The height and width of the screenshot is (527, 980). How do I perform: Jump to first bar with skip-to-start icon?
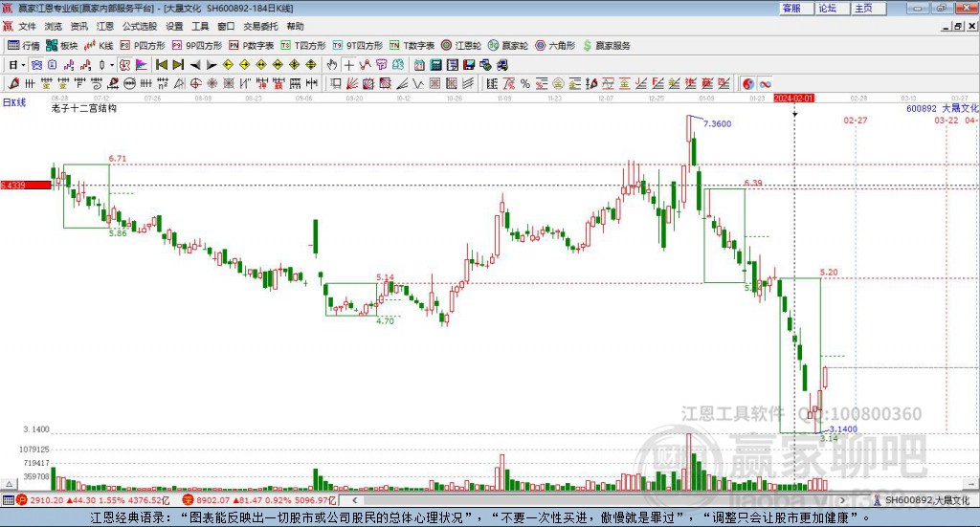[161, 65]
